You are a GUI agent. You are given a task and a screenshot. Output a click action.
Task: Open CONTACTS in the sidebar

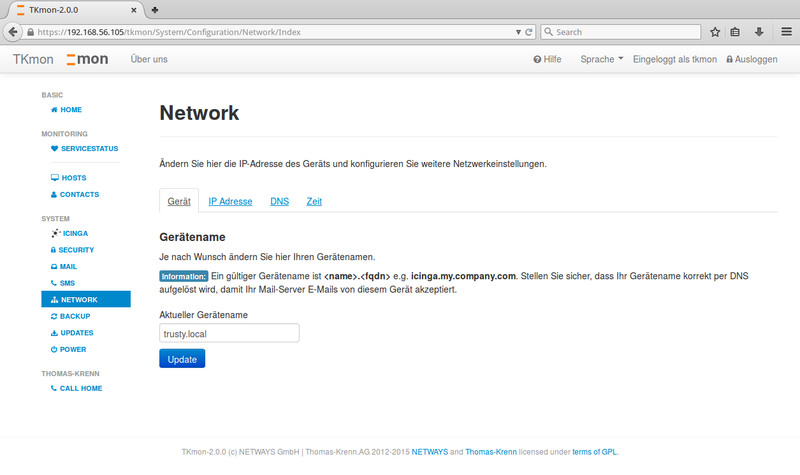(75, 194)
